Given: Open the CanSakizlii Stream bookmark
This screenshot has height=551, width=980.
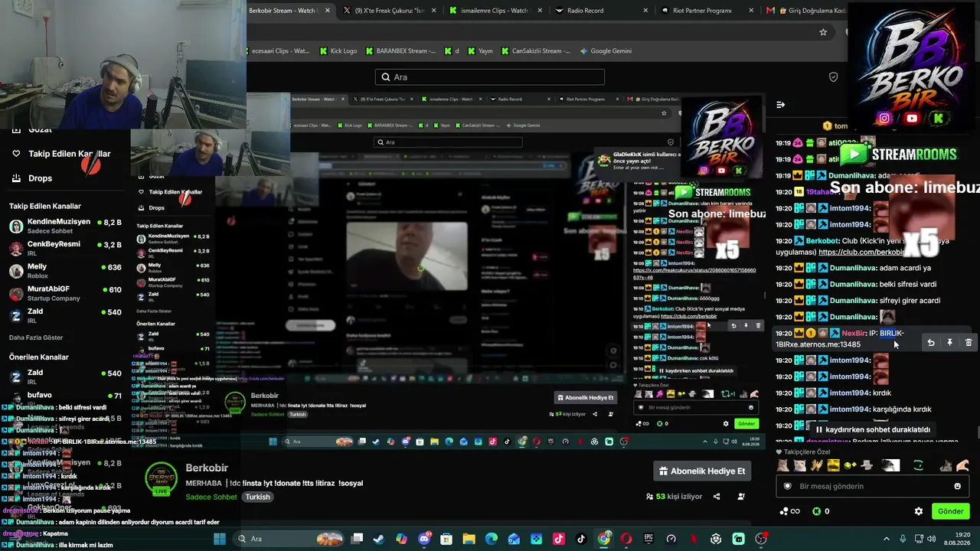Looking at the screenshot, I should click(536, 51).
